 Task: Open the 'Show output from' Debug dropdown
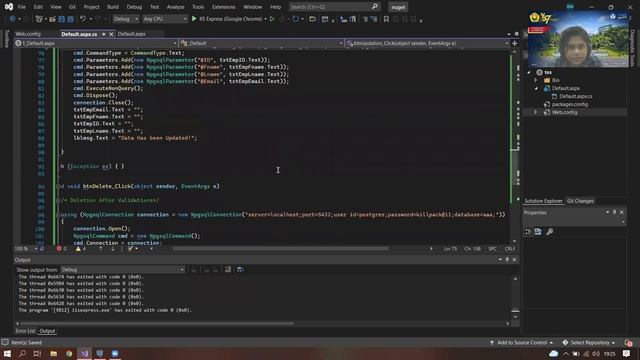click(122, 269)
